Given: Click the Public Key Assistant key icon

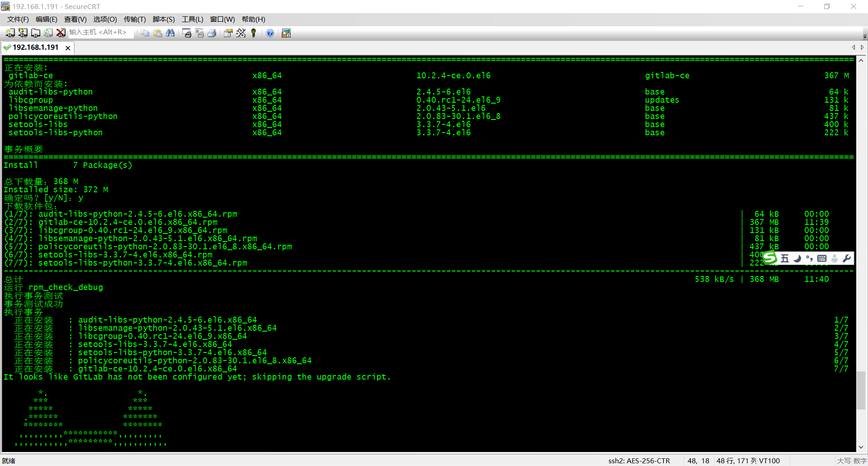Looking at the screenshot, I should coord(254,33).
